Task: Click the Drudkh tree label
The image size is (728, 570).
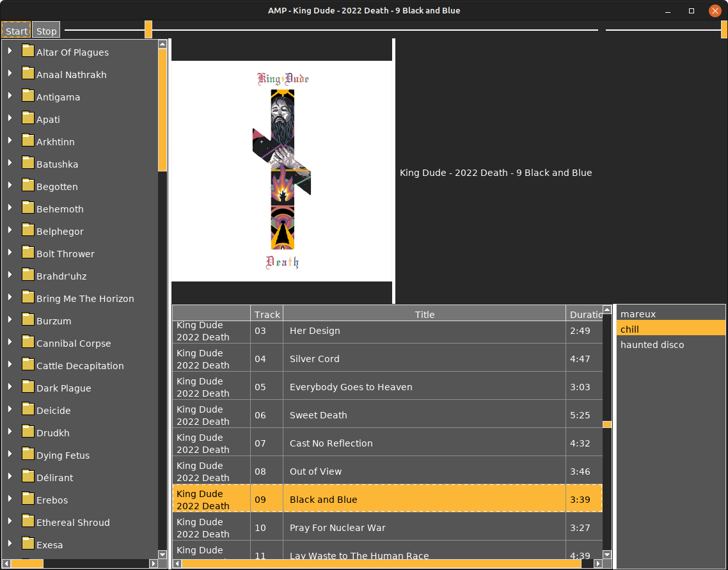Action: [53, 433]
